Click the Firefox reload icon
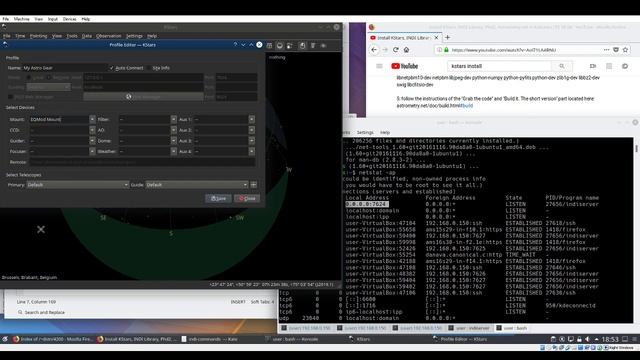Viewport: 640px width, 360px height. click(x=396, y=50)
